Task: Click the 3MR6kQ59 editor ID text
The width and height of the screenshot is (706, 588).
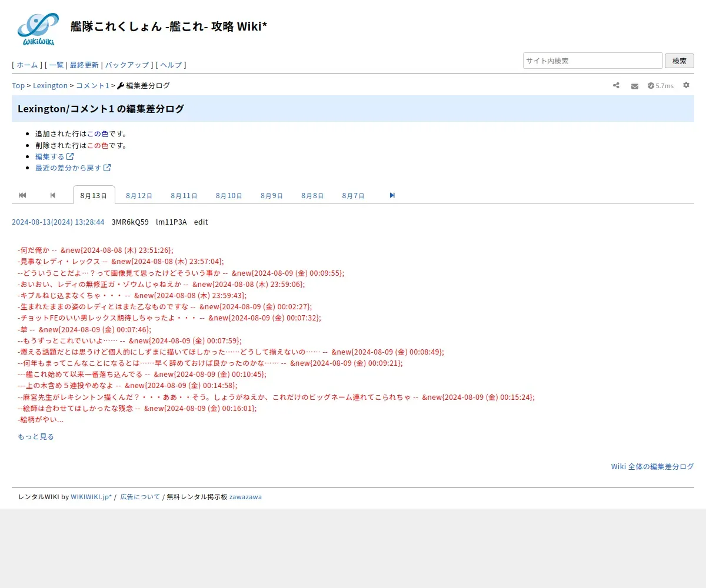Action: click(130, 222)
